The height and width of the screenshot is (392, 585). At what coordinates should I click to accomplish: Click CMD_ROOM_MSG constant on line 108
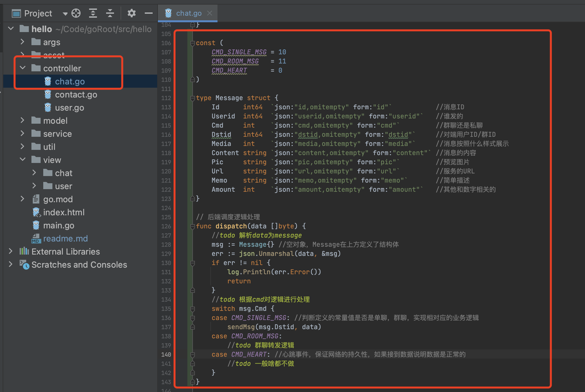click(x=235, y=61)
